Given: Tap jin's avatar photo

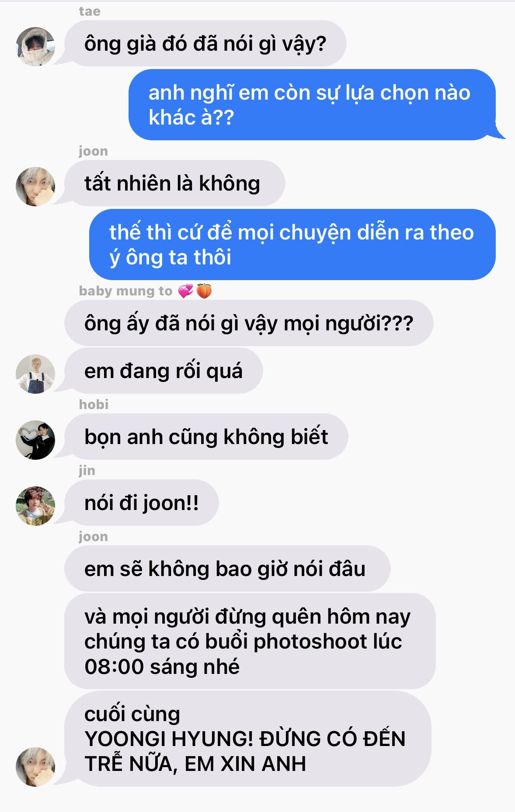Looking at the screenshot, I should (x=35, y=506).
